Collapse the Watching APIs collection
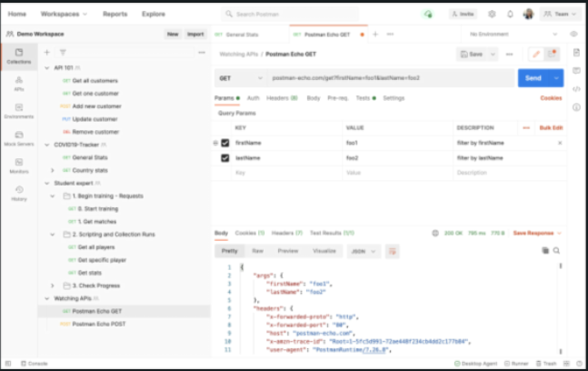 click(47, 298)
